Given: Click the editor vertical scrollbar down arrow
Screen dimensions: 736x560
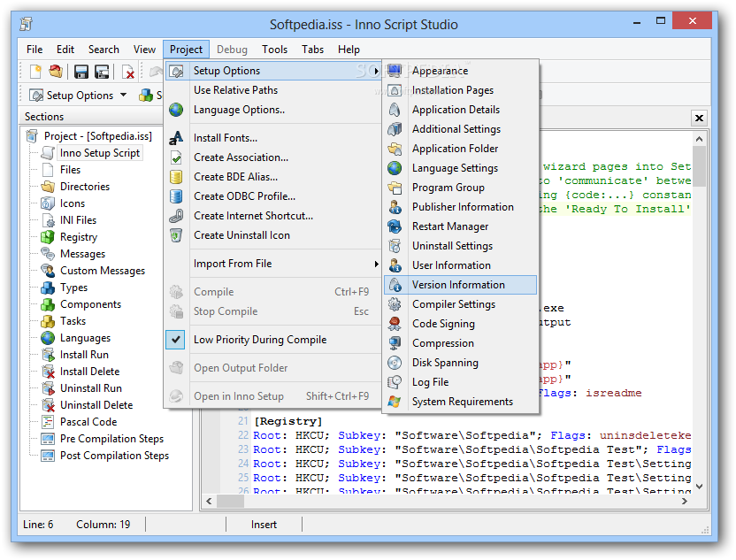Looking at the screenshot, I should (699, 487).
